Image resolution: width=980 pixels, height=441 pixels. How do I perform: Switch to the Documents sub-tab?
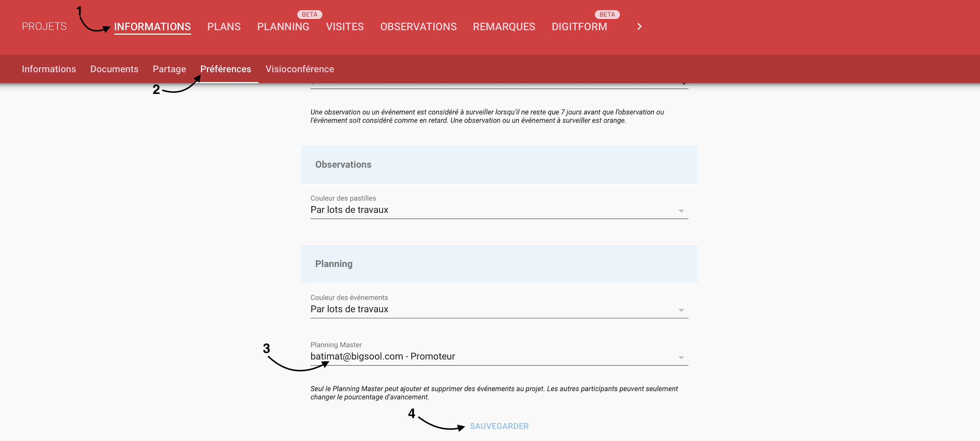tap(114, 69)
